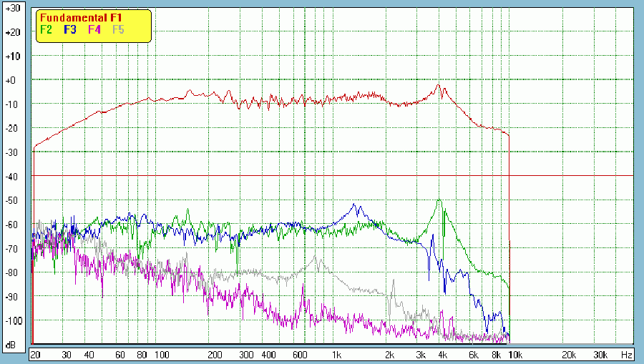Click the -20 dB axis label
The width and height of the screenshot is (644, 364).
pos(12,129)
